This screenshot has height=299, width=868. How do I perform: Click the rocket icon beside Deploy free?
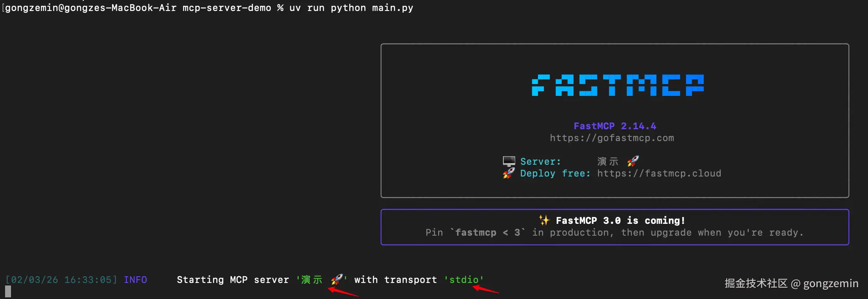pyautogui.click(x=509, y=173)
